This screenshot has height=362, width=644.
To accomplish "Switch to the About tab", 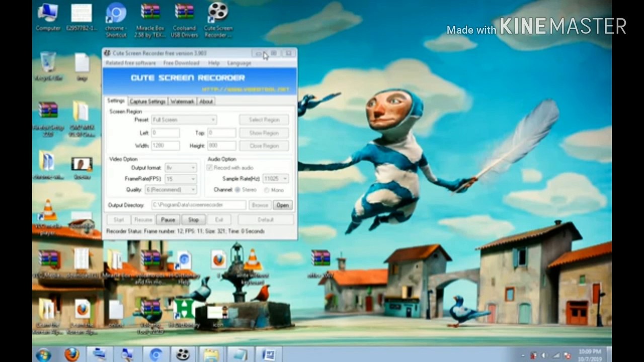I will [206, 101].
